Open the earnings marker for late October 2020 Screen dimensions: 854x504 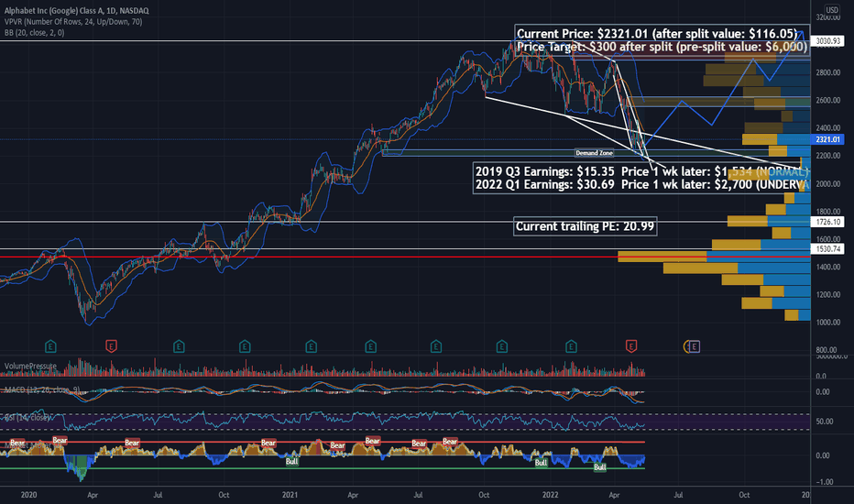[245, 346]
